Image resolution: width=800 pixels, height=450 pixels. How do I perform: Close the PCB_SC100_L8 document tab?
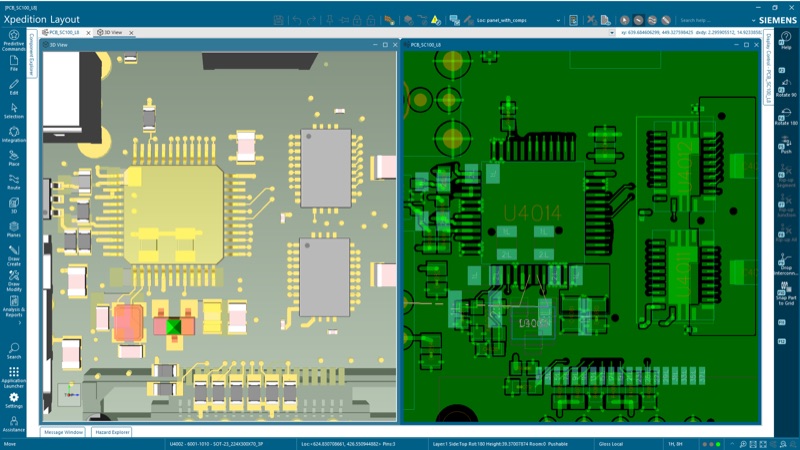tap(88, 33)
